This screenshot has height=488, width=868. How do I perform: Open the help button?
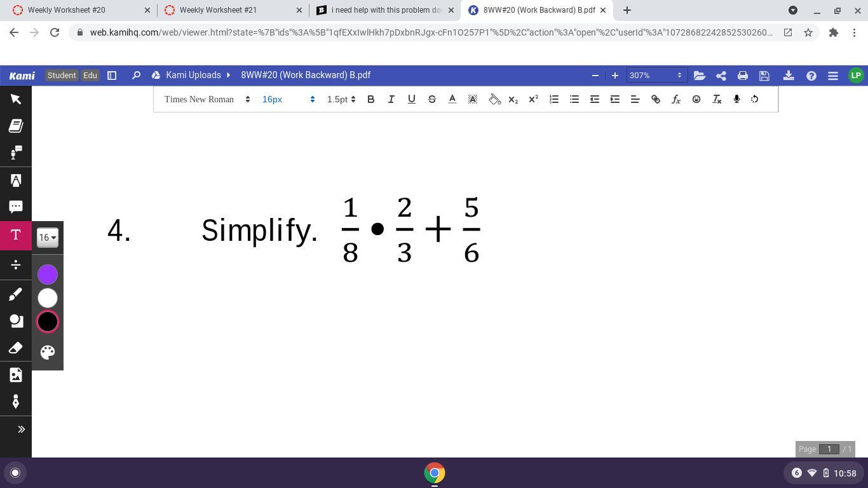coord(811,76)
